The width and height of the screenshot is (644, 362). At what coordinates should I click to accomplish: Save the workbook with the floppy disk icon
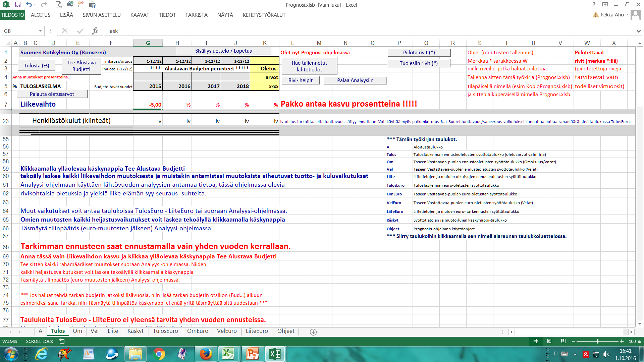(x=18, y=5)
